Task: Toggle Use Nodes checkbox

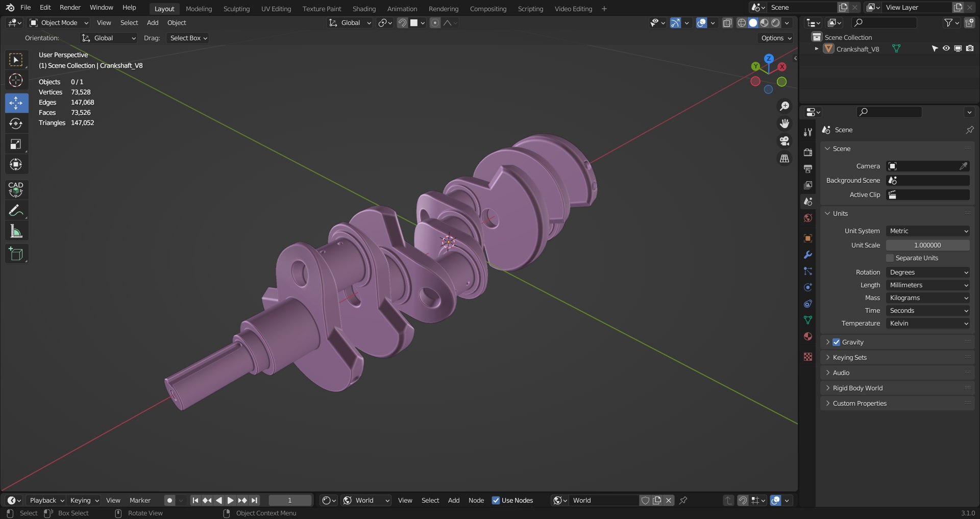Action: click(496, 501)
